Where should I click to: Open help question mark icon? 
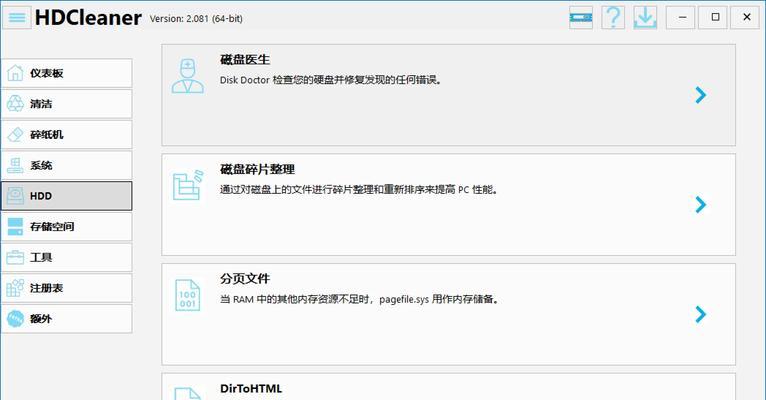613,18
